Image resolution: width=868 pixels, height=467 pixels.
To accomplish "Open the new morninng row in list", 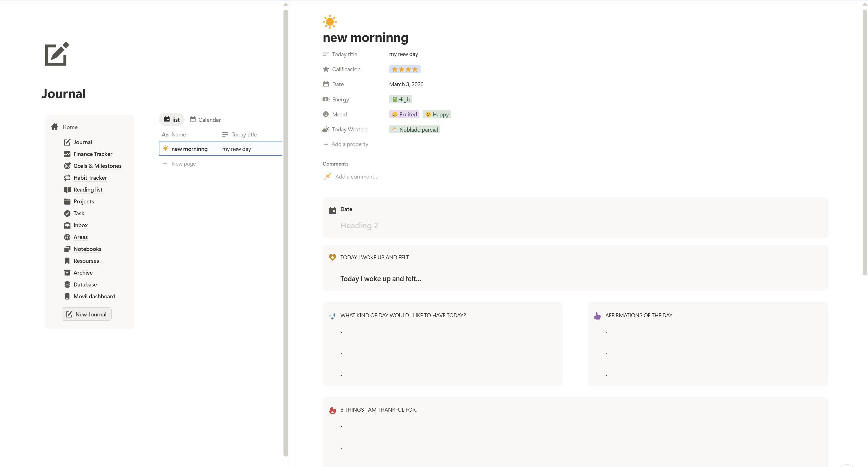I will point(189,149).
